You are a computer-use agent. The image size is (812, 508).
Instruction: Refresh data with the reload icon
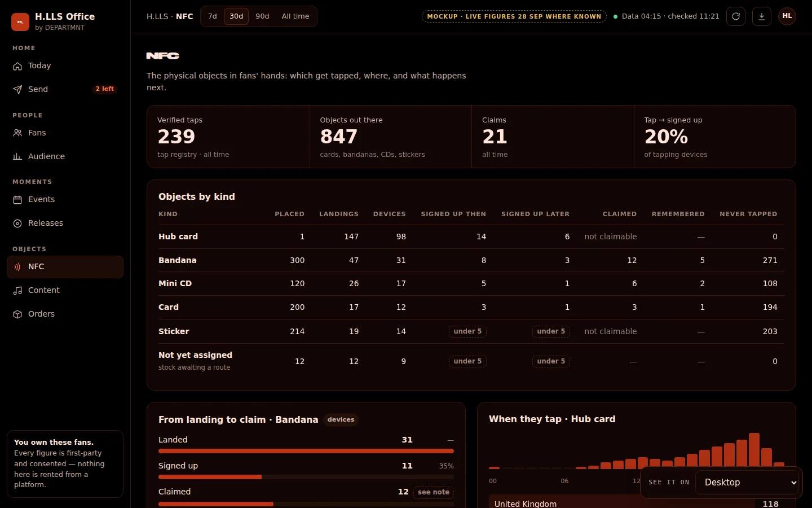(736, 16)
